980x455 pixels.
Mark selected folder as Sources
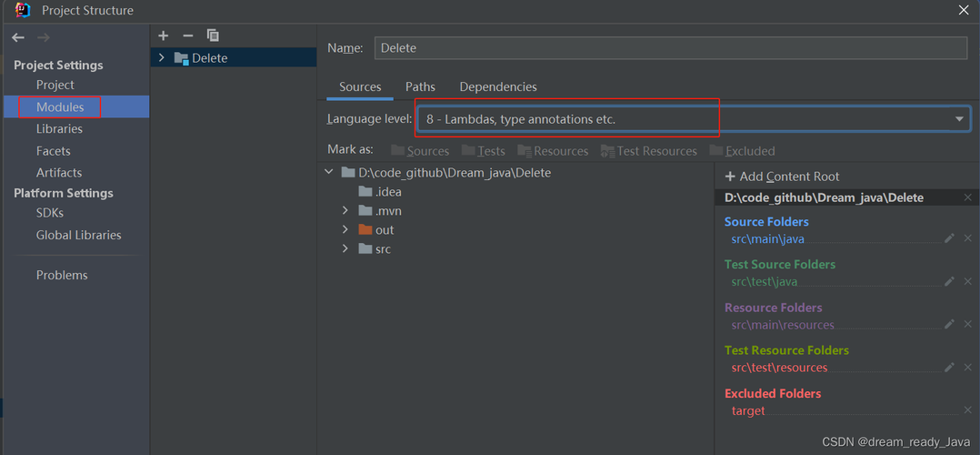tap(420, 151)
